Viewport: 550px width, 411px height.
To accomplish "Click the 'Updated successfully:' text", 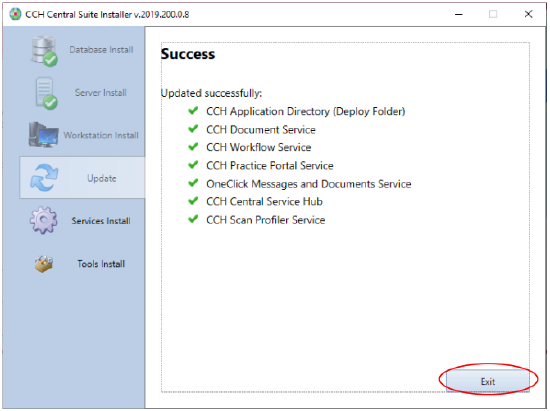I will click(211, 93).
